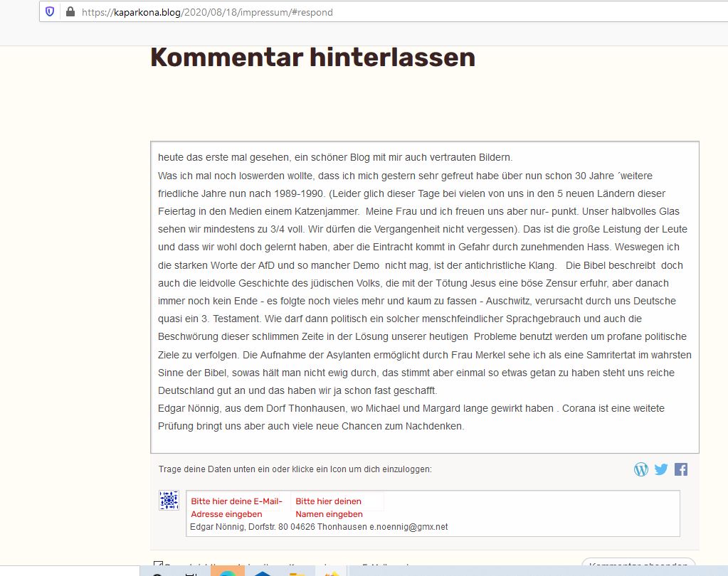Click the tracking protection shield icon

click(50, 12)
